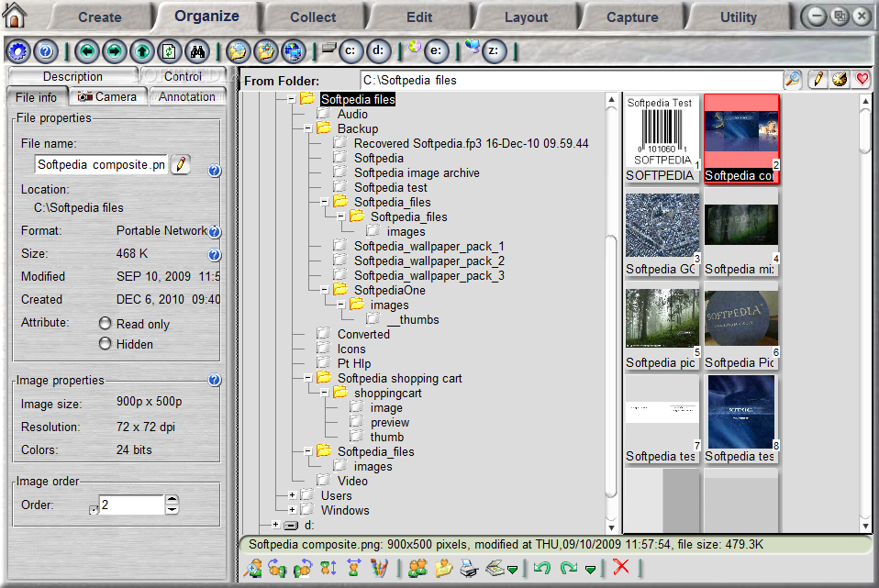The height and width of the screenshot is (588, 879).
Task: Collapse the shoppingcart subfolder
Action: [324, 393]
